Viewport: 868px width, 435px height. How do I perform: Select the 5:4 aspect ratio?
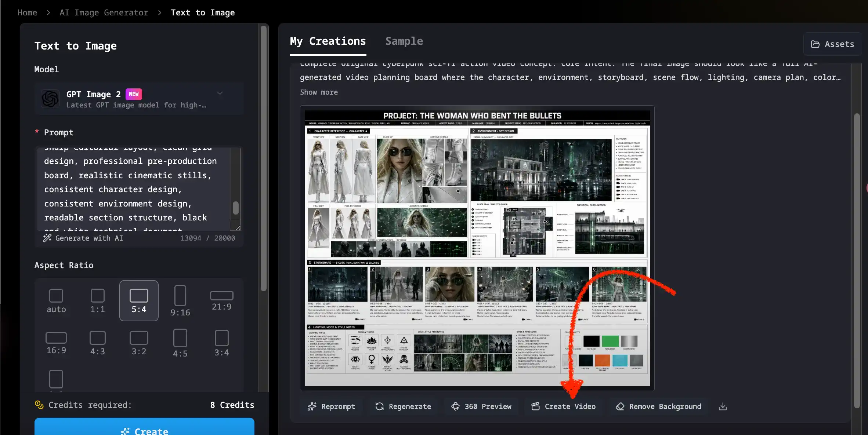[139, 301]
